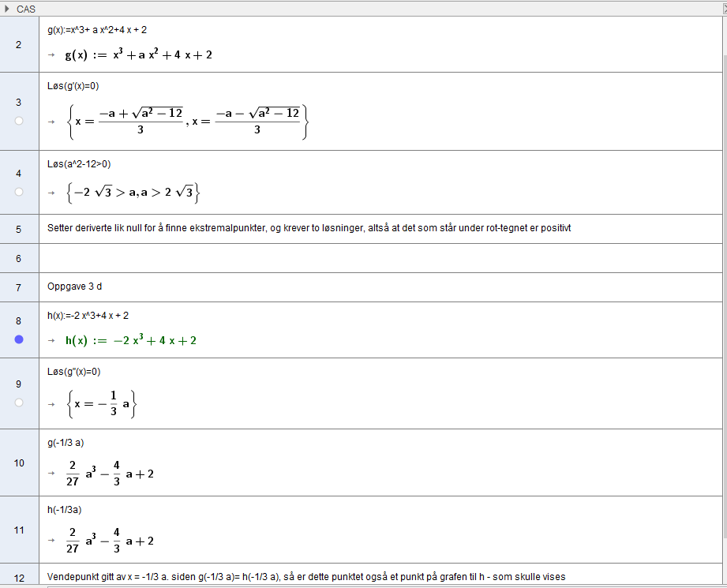Select row header number 7
The image size is (727, 588).
19,287
